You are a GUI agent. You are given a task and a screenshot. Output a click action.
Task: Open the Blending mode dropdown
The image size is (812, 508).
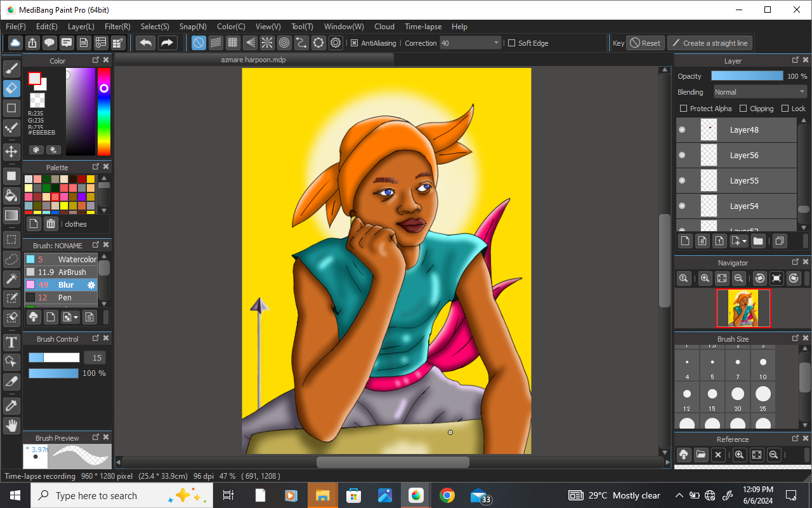759,92
